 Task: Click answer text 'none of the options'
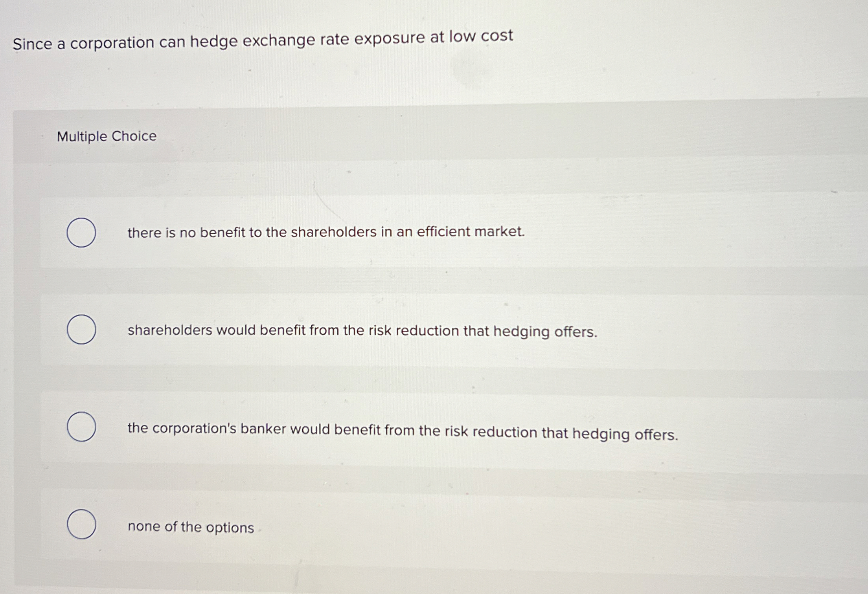(x=191, y=527)
